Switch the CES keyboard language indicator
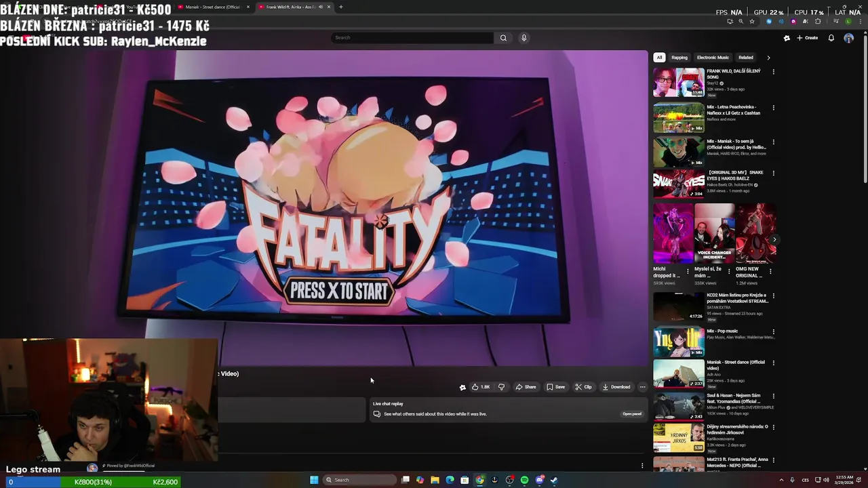Image resolution: width=868 pixels, height=488 pixels. coord(806,480)
